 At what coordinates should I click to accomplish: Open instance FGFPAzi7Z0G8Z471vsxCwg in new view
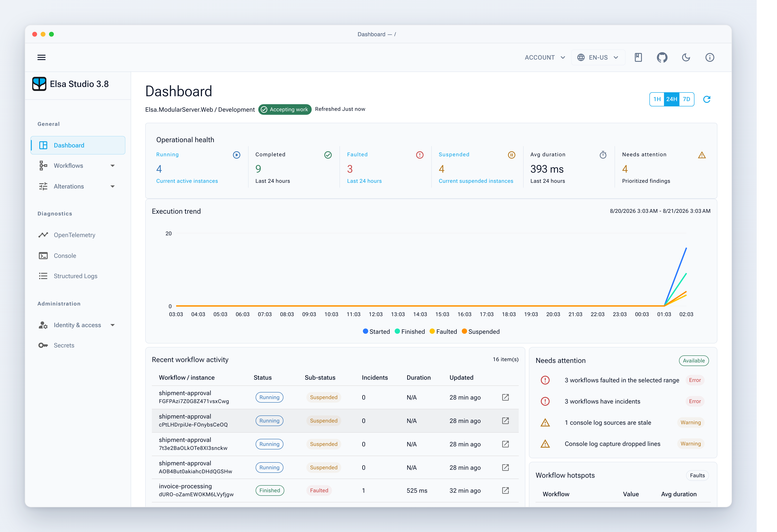505,397
